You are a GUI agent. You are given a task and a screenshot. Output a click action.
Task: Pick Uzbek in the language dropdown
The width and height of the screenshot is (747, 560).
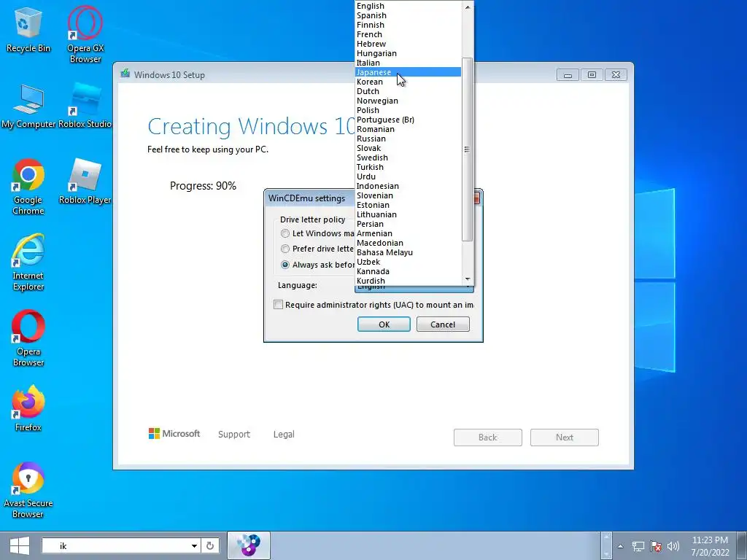point(408,262)
